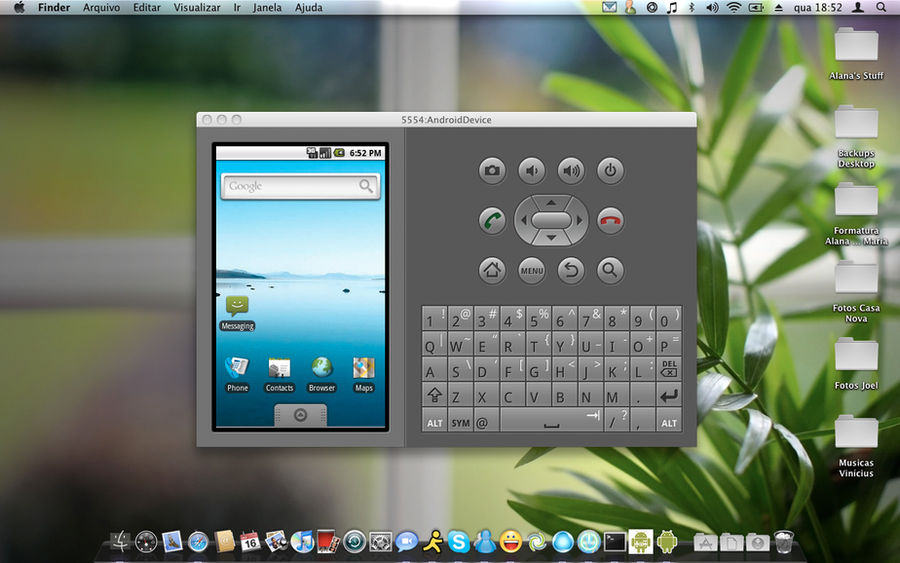Toggle the right ALT key
This screenshot has height=563, width=900.
click(x=669, y=422)
